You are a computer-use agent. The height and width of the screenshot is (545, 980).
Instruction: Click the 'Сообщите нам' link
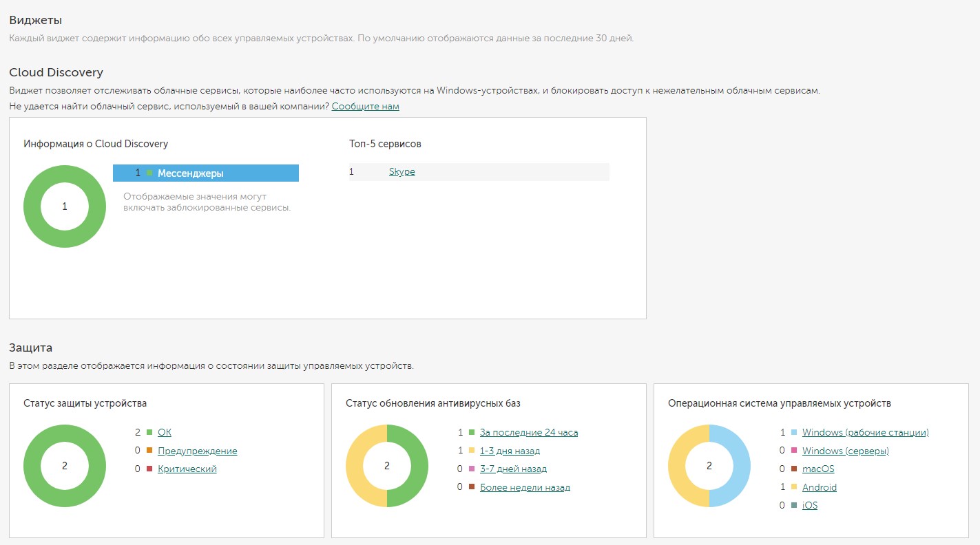coord(365,107)
